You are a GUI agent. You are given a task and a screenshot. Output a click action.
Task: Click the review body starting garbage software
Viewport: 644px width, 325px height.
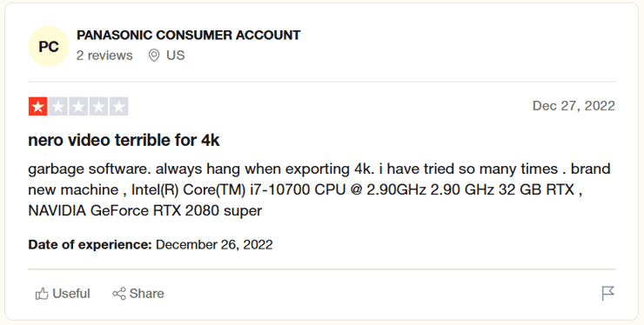(x=319, y=189)
